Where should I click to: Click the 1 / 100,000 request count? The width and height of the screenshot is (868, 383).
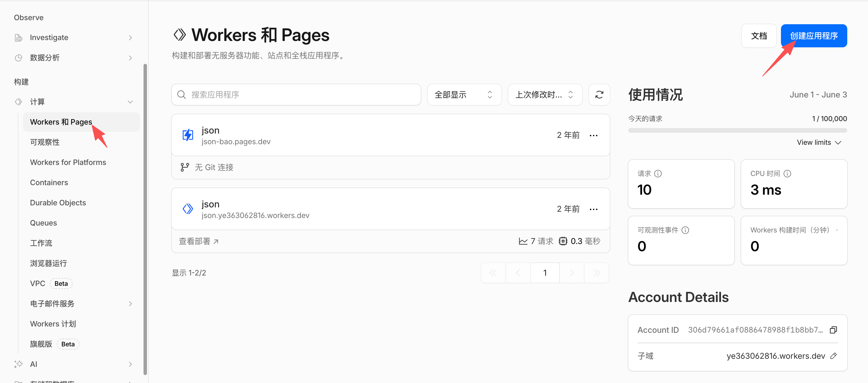pos(829,119)
